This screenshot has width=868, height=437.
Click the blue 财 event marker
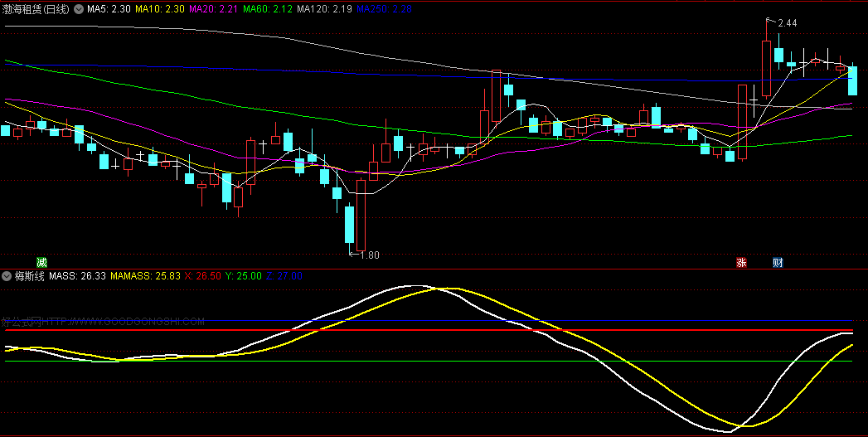click(778, 263)
